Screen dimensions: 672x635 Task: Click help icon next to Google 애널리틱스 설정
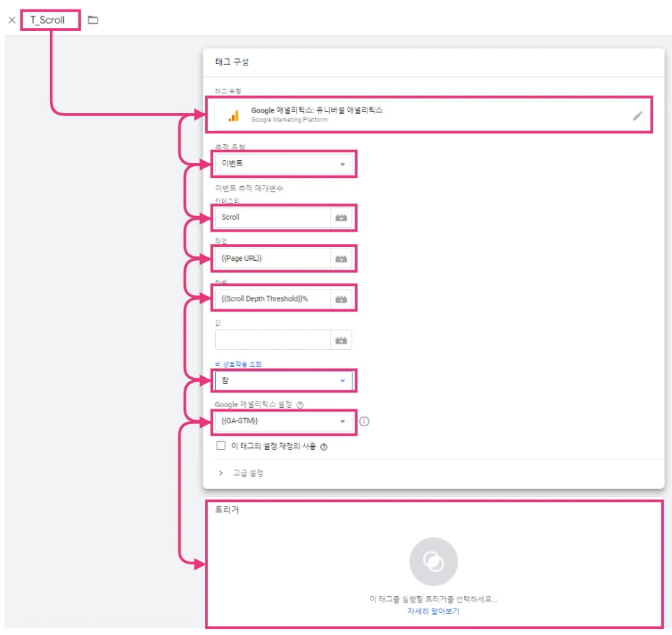click(x=300, y=405)
